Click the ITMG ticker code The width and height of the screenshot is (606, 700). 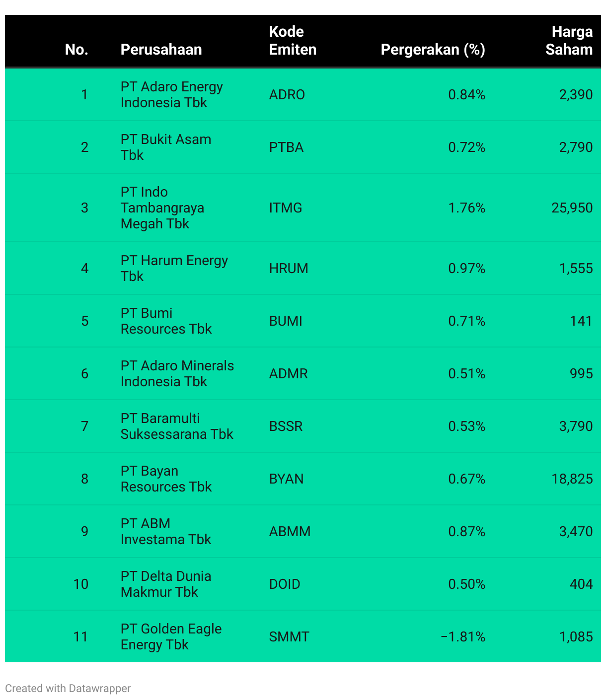(x=286, y=208)
